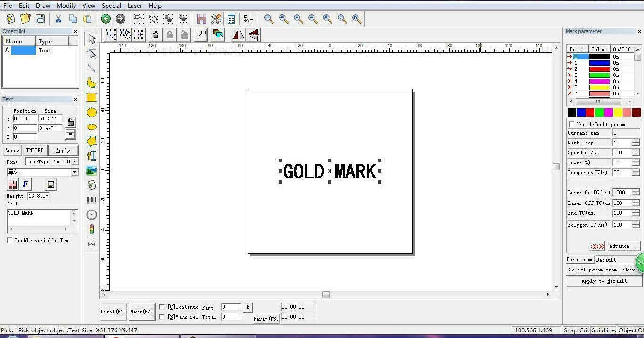Click the Save floppy disk icon
Screen dimensions: 644x338
pos(41,19)
